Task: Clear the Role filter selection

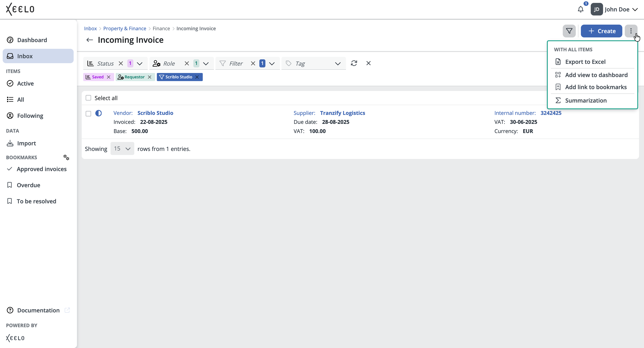Action: 187,63
